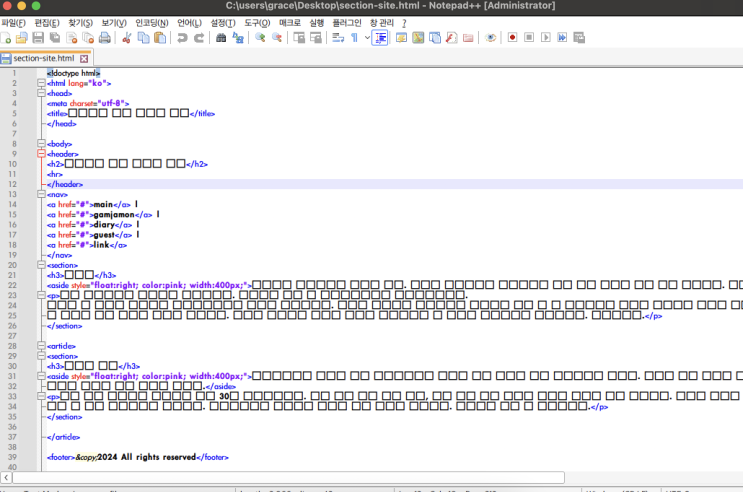Image resolution: width=743 pixels, height=492 pixels.
Task: Open the 도구(O) menu
Action: coord(257,23)
